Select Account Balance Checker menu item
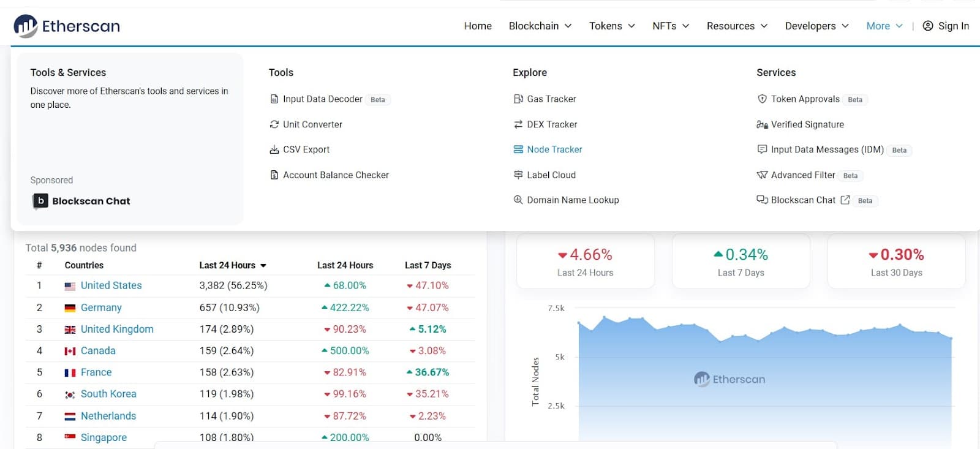The height and width of the screenshot is (449, 980). (x=336, y=175)
